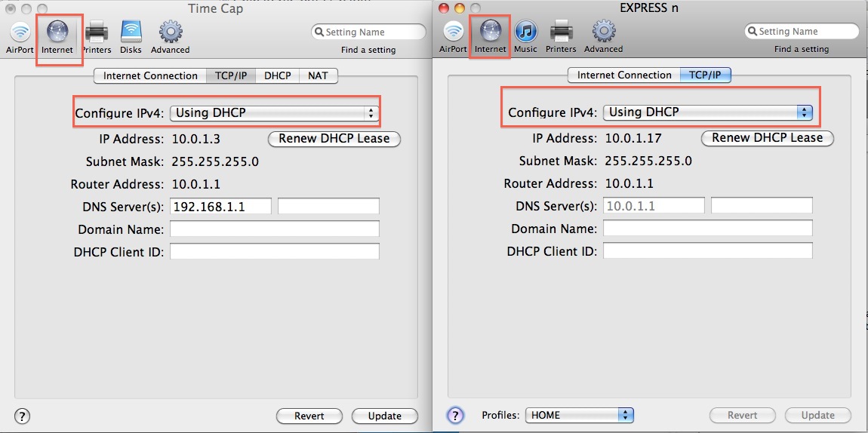Click Router Address value in Time Cap
Screen dimensions: 868x433
point(196,184)
